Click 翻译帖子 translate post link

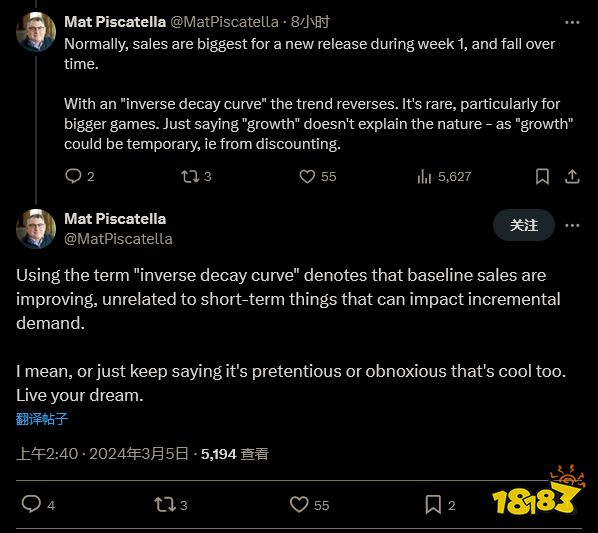(42, 419)
